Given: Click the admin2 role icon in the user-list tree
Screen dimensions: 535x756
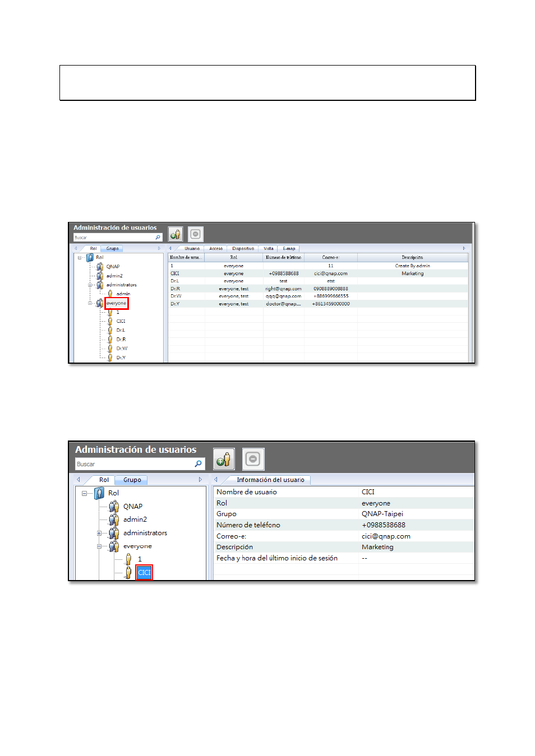Looking at the screenshot, I should click(x=100, y=276).
